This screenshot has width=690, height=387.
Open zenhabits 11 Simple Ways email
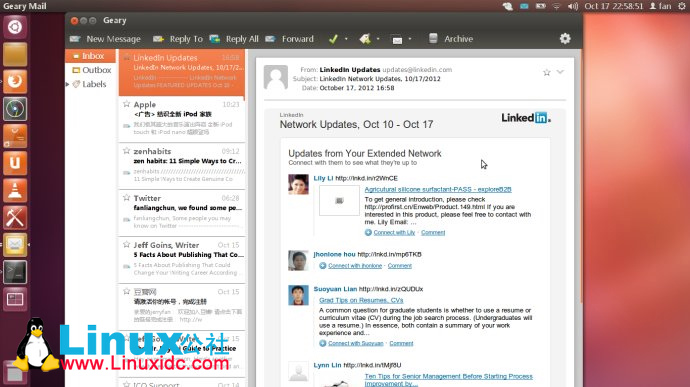click(182, 166)
